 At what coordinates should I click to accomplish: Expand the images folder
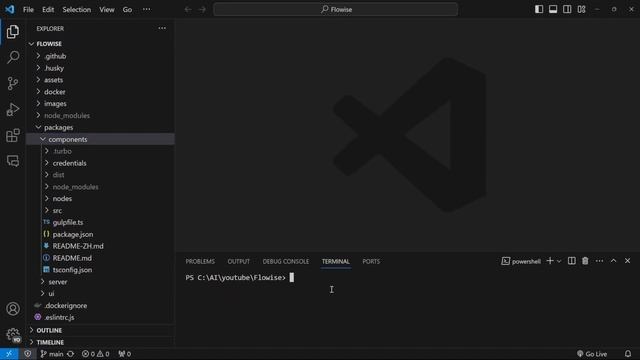coord(101,103)
